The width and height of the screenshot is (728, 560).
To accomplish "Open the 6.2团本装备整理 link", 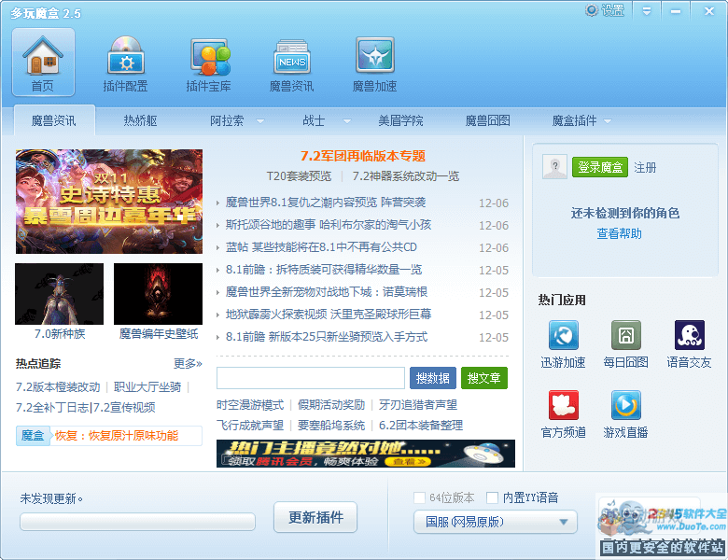I will tap(421, 426).
